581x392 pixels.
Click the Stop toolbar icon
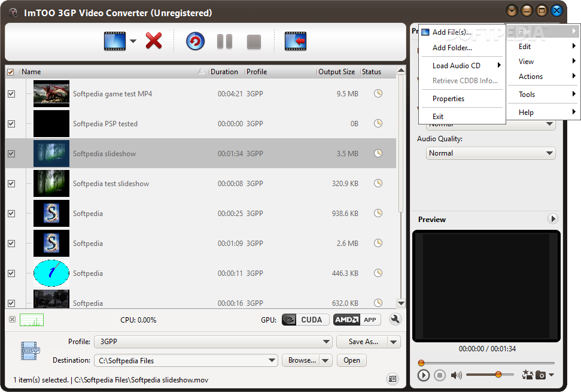tap(254, 42)
